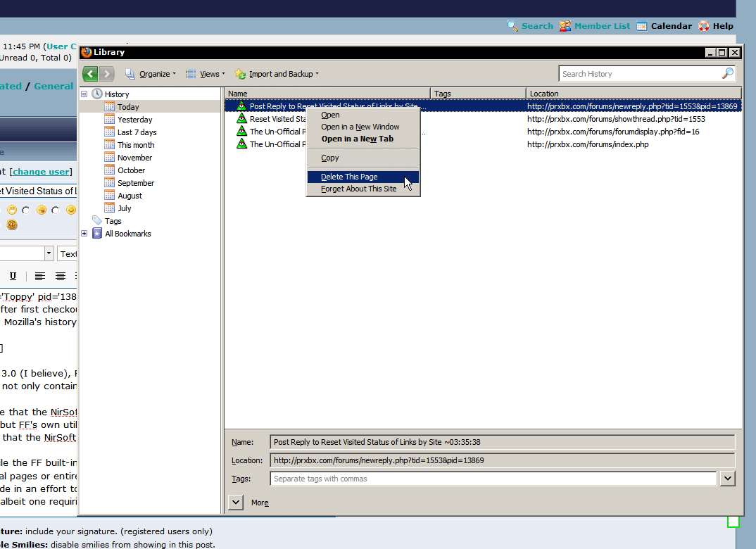Click the Forward arrow in Library toolbar

106,74
